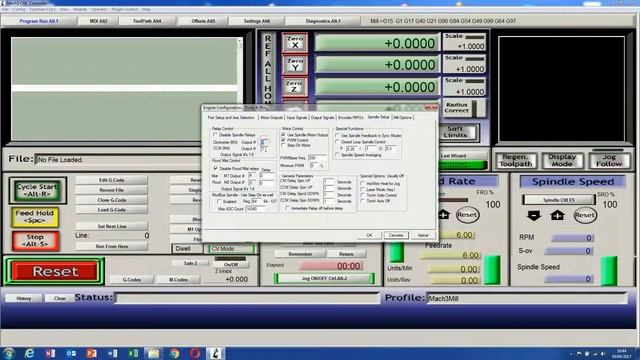Click the Max ADC Count field

coord(256,209)
